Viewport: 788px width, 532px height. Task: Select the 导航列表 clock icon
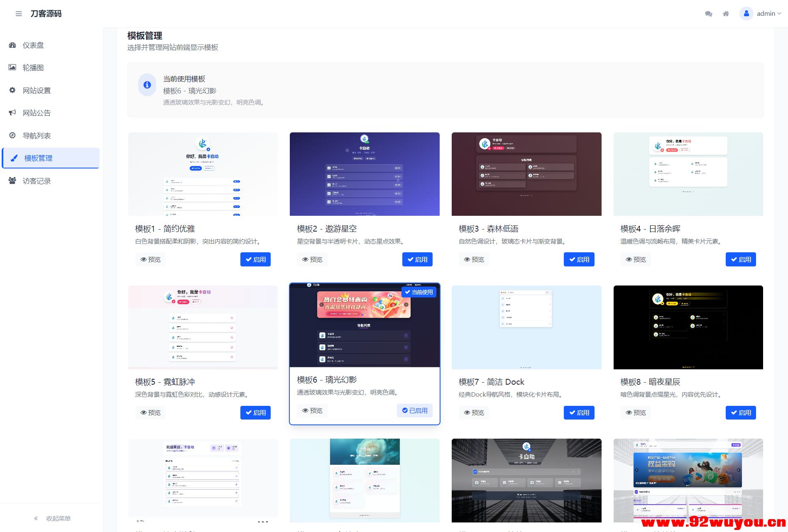pos(12,135)
